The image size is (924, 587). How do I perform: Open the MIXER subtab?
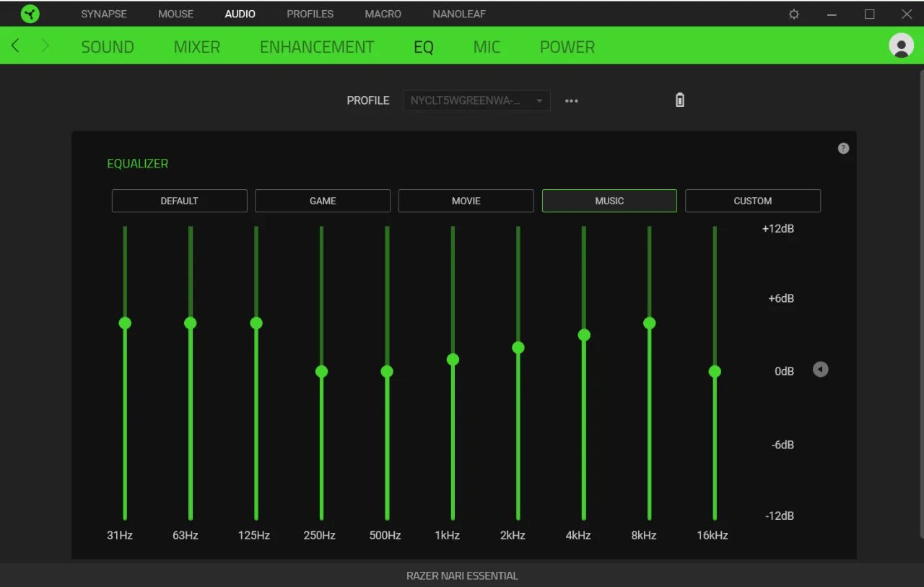(196, 47)
